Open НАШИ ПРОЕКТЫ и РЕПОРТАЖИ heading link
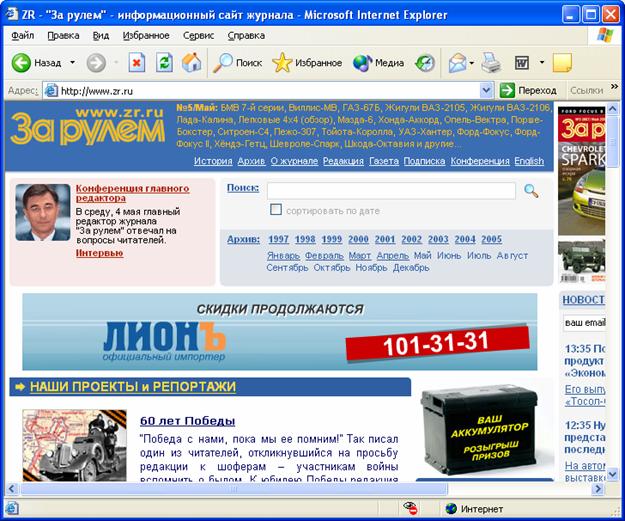 click(x=133, y=387)
